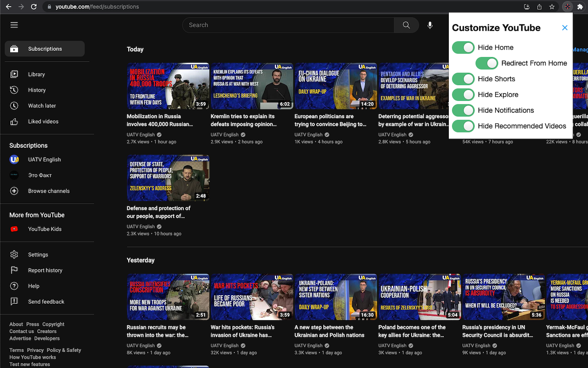
Task: Open your watch History
Action: (38, 90)
